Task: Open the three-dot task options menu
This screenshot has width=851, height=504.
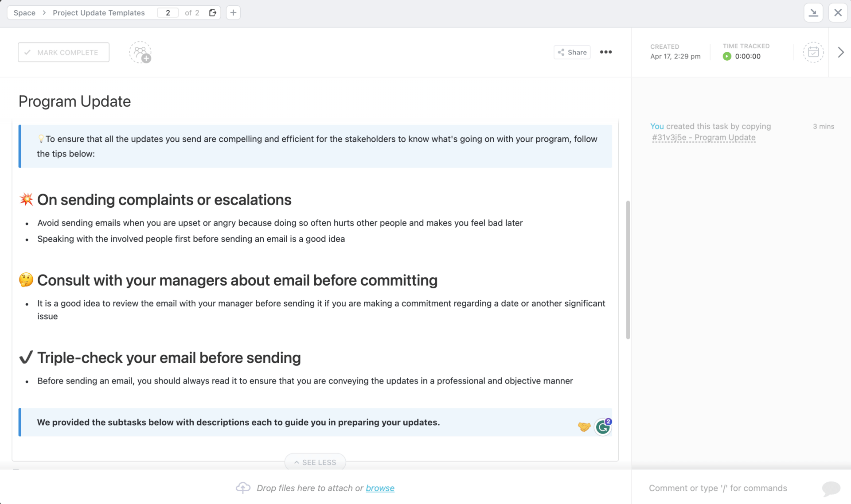Action: [605, 52]
